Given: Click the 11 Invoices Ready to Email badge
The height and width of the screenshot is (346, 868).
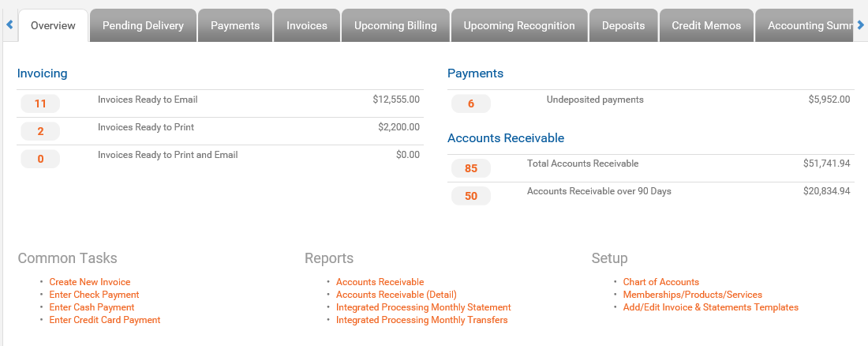Looking at the screenshot, I should [x=40, y=103].
